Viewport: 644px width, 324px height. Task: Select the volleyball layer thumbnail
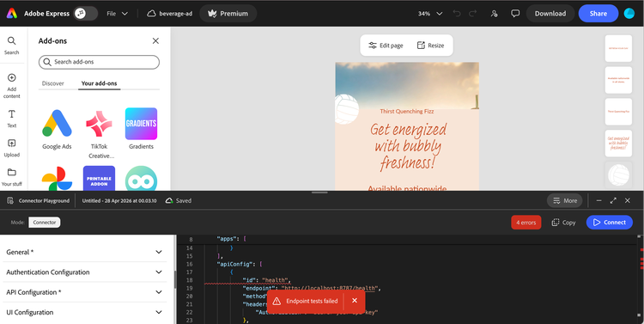tap(618, 174)
